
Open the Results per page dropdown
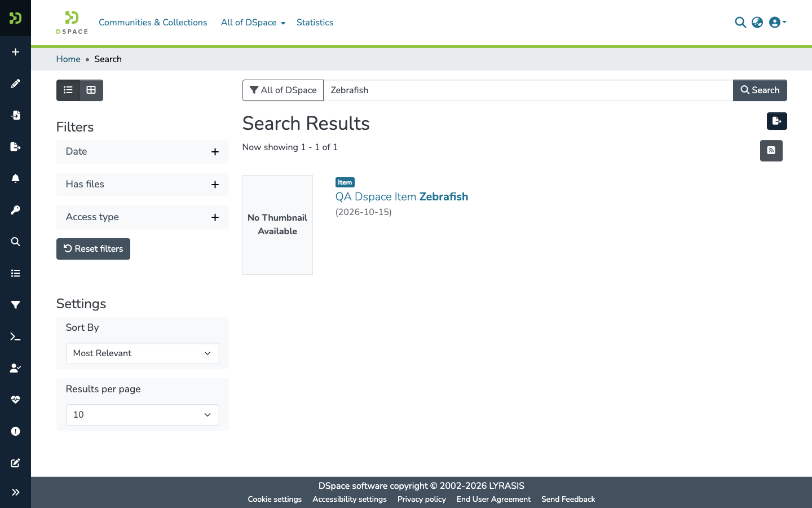pos(143,415)
